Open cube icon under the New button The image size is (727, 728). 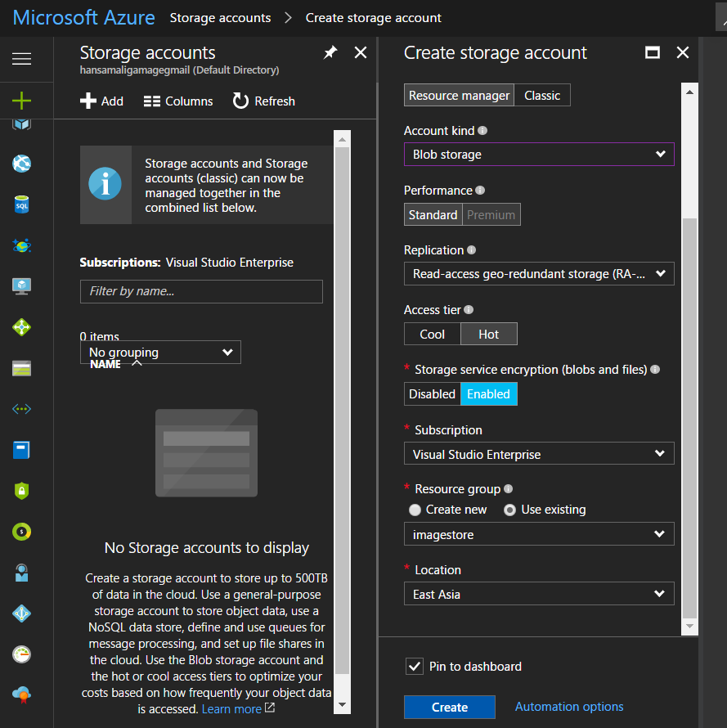pos(22,124)
